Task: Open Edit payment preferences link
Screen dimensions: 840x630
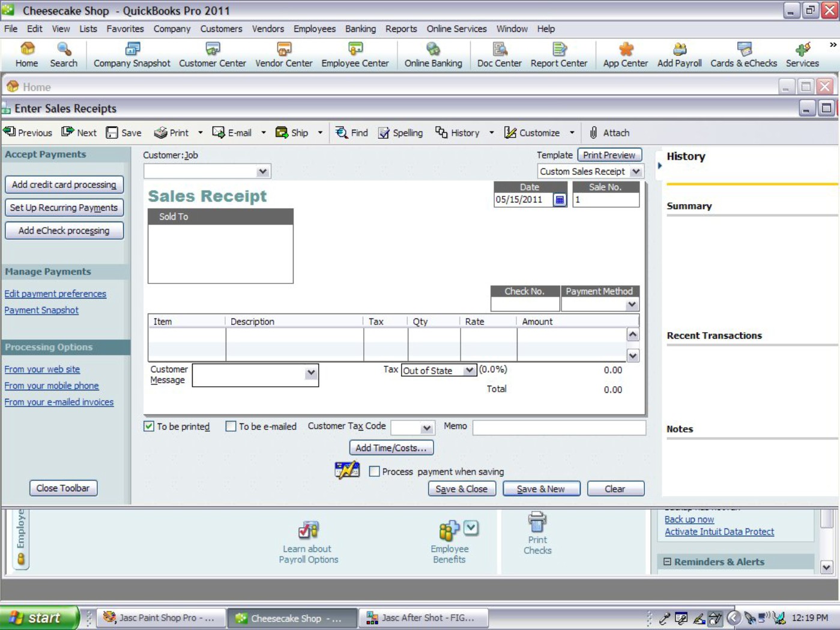Action: point(55,294)
